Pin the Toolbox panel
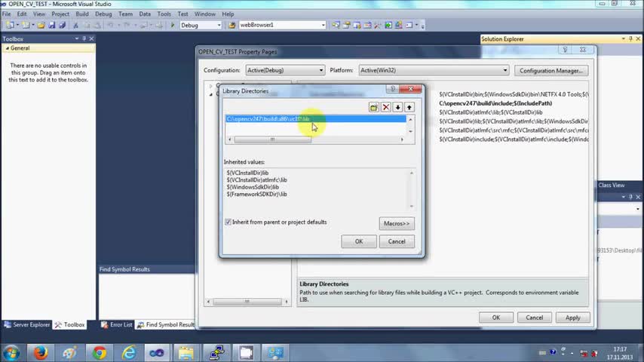 click(x=84, y=38)
